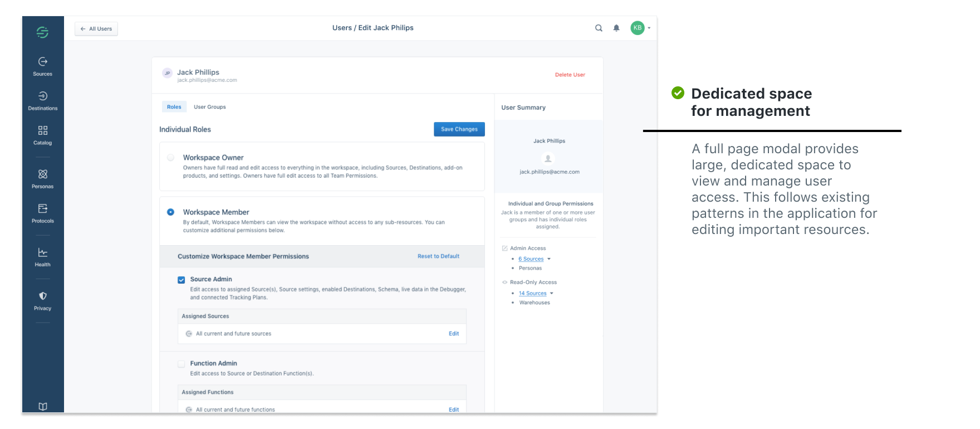The height and width of the screenshot is (429, 980).
Task: Click the User Summary profile placeholder avatar
Action: [x=548, y=158]
